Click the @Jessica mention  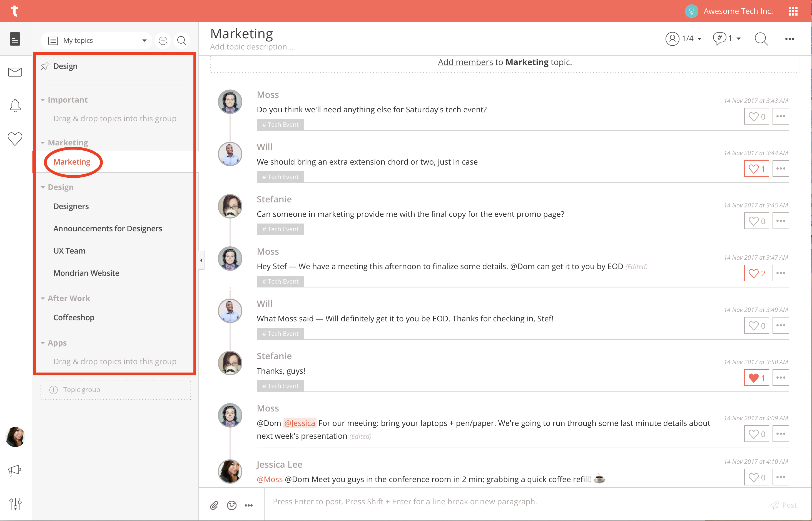[300, 423]
